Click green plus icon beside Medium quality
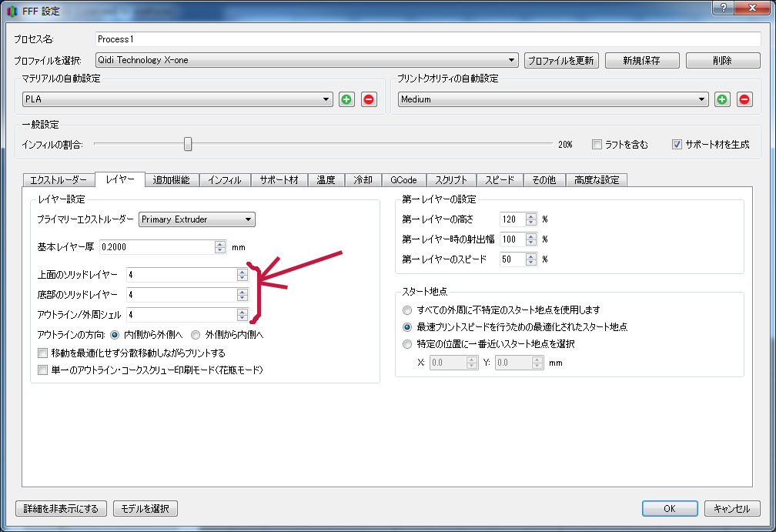Screen dimensions: 776x532 click(x=722, y=99)
